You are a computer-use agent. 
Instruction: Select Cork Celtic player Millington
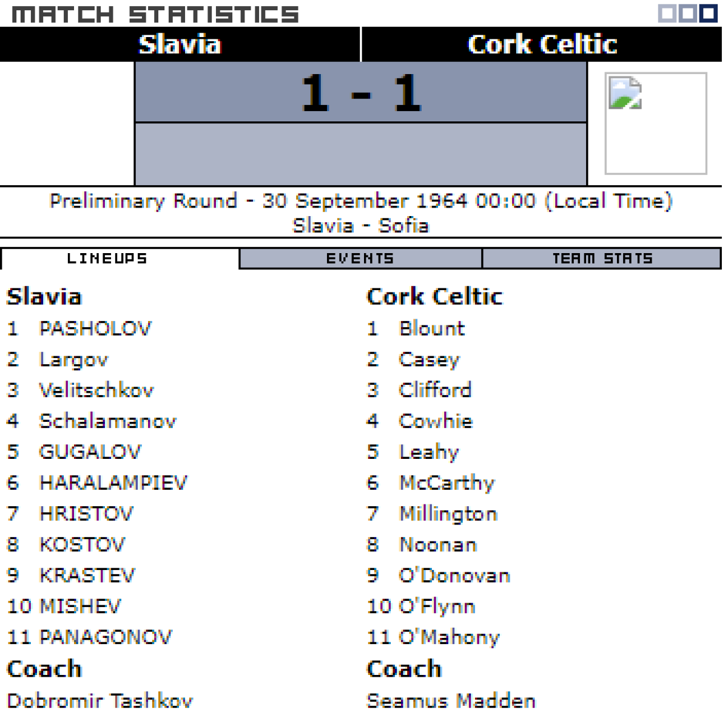click(x=448, y=514)
